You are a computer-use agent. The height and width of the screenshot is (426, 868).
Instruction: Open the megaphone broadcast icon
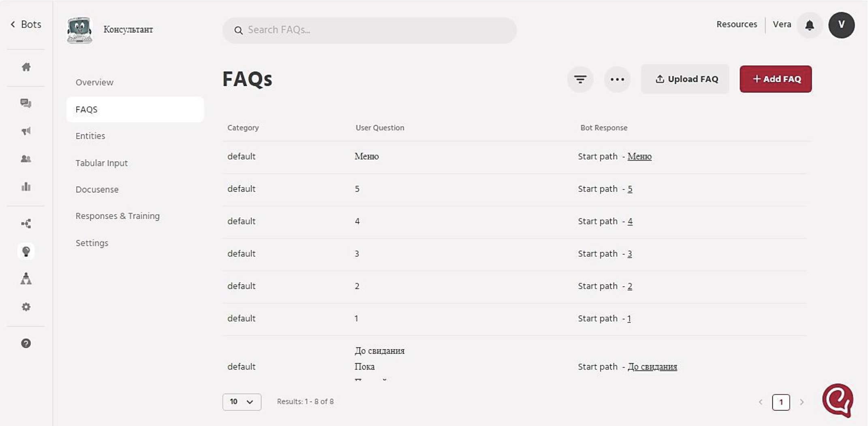point(26,131)
